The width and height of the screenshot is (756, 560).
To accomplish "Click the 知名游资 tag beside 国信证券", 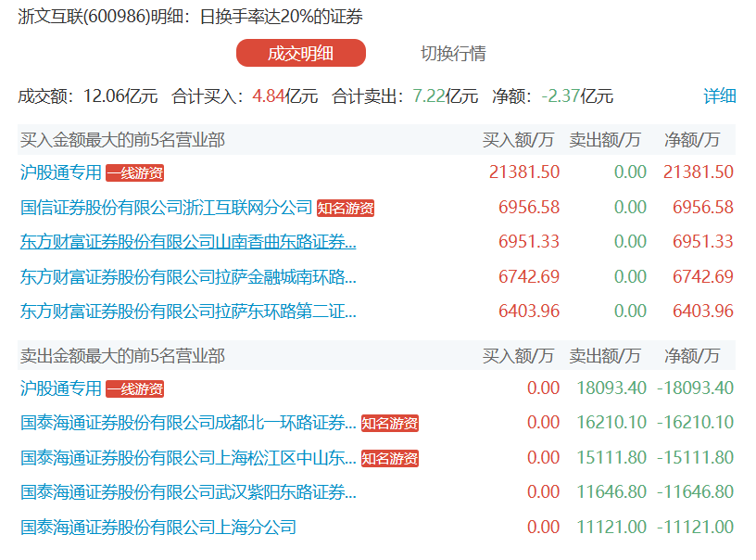I will pyautogui.click(x=346, y=208).
